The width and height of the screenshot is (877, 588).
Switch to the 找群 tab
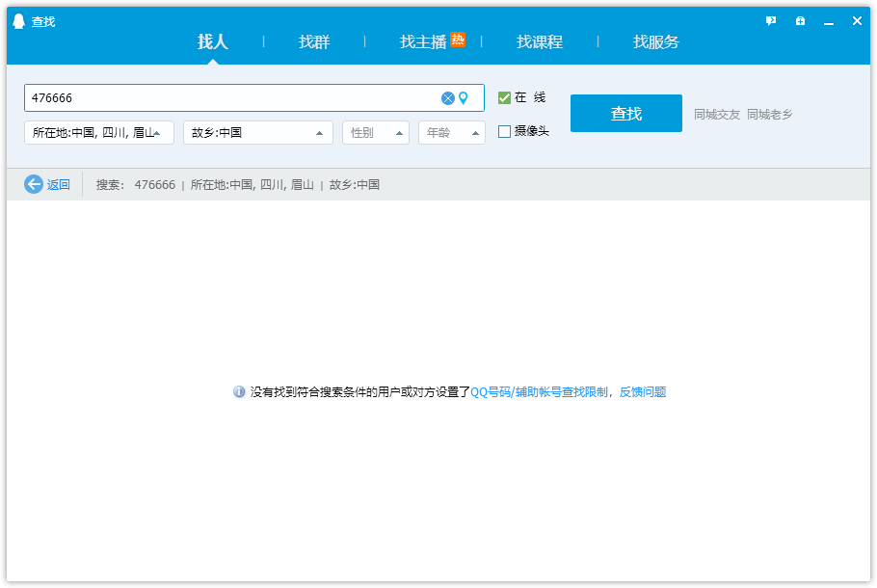point(313,42)
